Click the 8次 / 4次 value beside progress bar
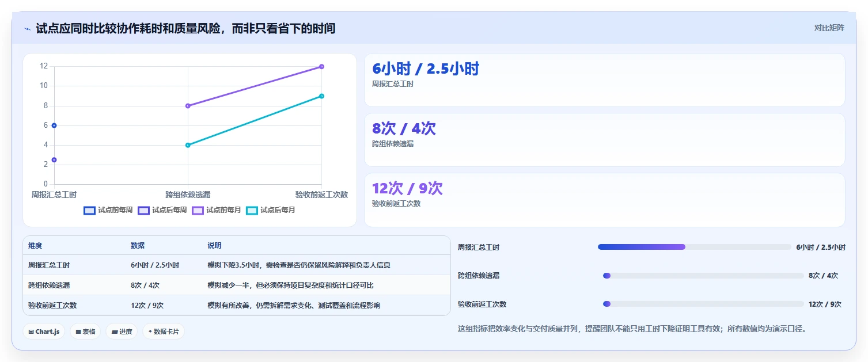This screenshot has height=362, width=868. 823,276
